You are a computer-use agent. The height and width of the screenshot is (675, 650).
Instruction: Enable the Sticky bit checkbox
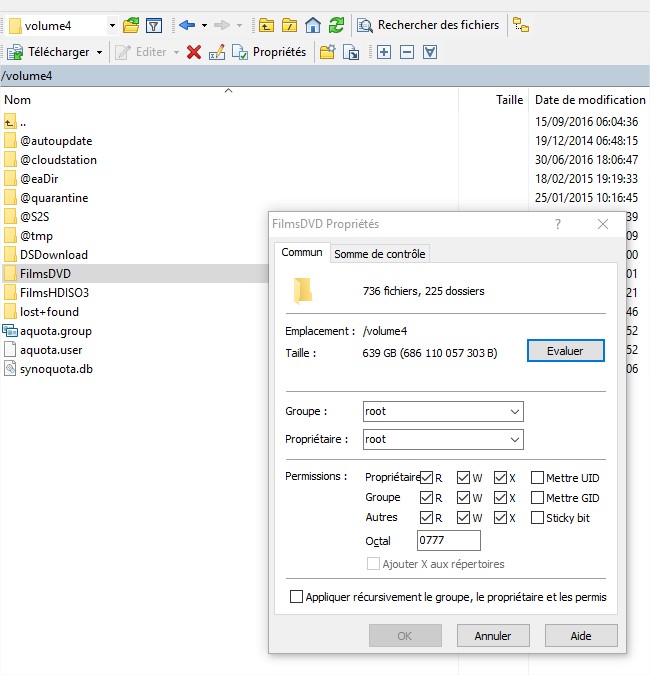pyautogui.click(x=538, y=518)
